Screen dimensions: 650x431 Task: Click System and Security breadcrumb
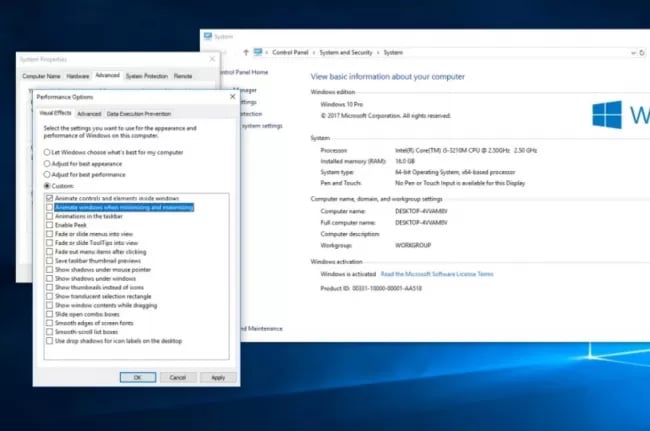346,52
